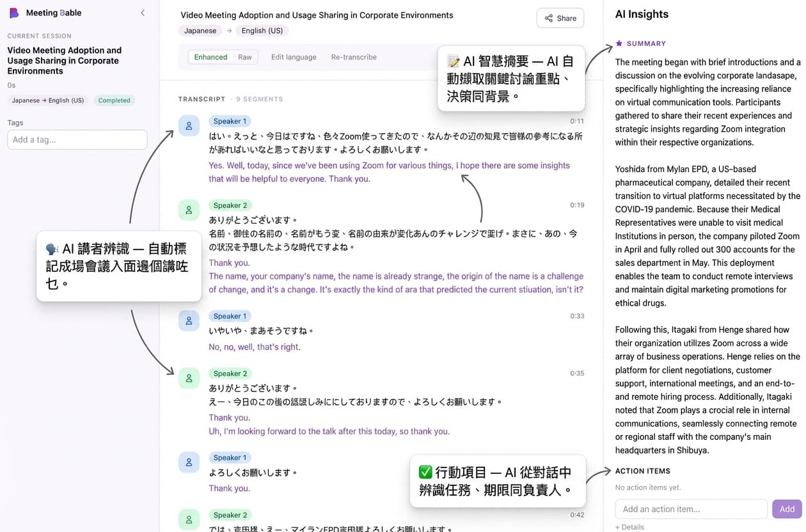Image resolution: width=806 pixels, height=532 pixels.
Task: Select the Japanese language chip
Action: coord(200,30)
